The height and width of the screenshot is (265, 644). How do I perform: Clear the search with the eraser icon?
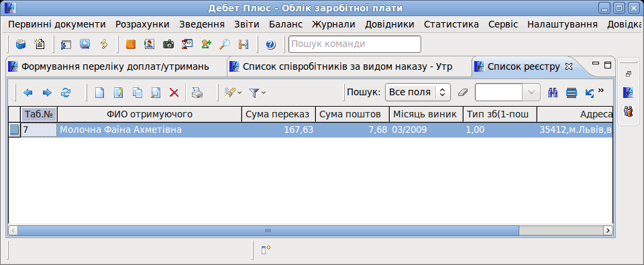[x=463, y=93]
